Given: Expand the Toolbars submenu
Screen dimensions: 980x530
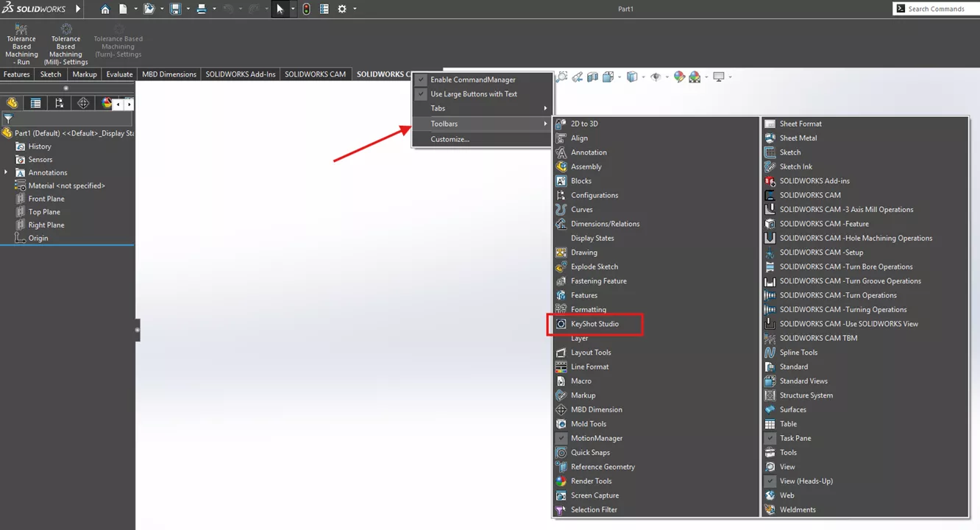Looking at the screenshot, I should 482,124.
